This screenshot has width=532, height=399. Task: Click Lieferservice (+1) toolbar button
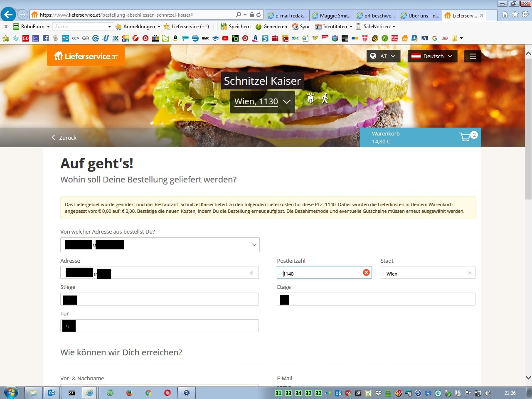tap(186, 27)
